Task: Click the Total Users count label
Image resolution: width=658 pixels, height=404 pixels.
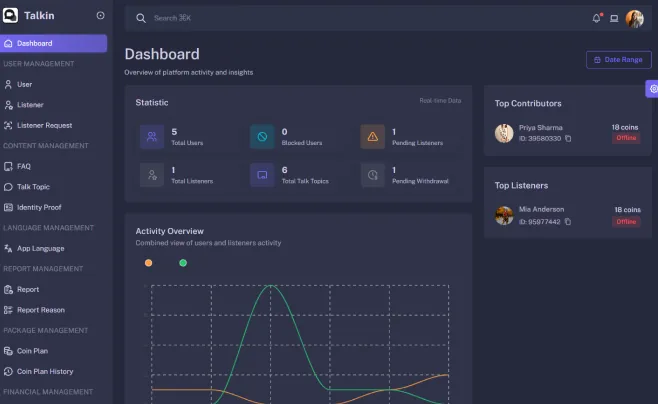Action: (x=187, y=143)
